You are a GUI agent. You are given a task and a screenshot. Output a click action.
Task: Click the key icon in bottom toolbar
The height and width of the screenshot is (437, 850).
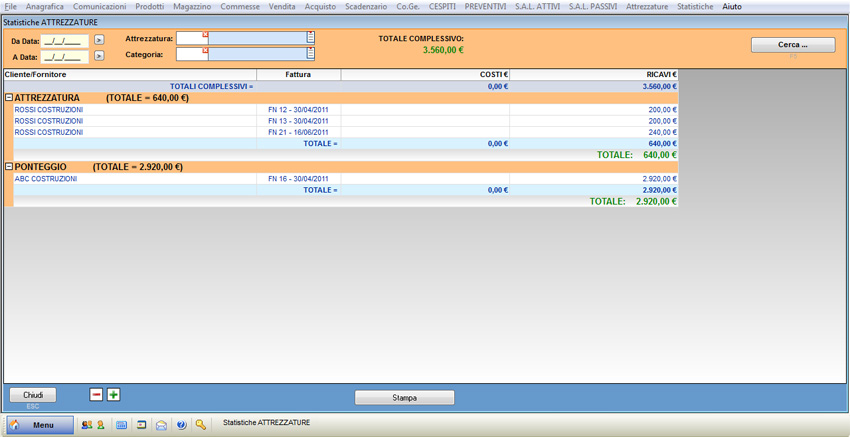click(x=201, y=425)
